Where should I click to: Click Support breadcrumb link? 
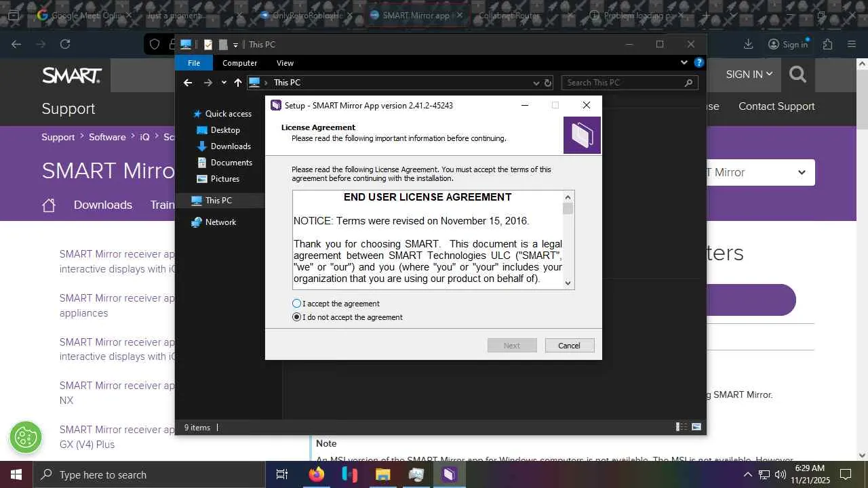click(58, 137)
